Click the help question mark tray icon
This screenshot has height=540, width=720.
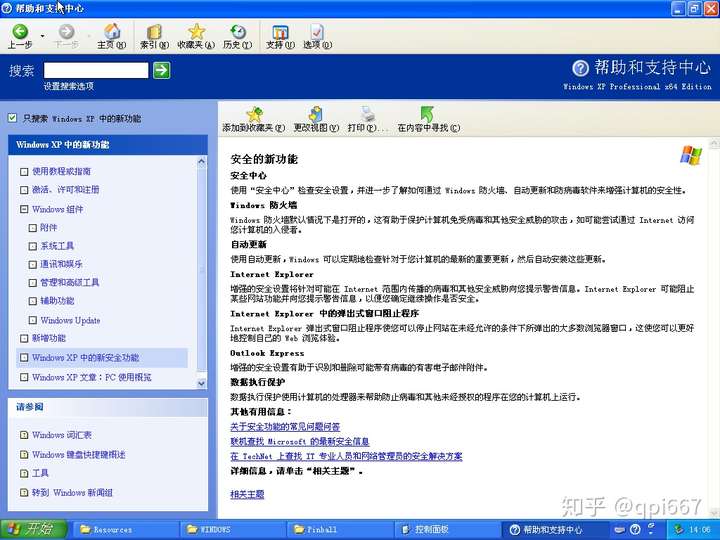tap(635, 529)
